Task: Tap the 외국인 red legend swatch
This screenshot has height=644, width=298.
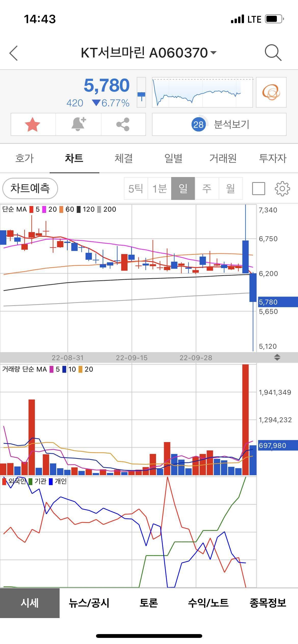Action: (4, 481)
